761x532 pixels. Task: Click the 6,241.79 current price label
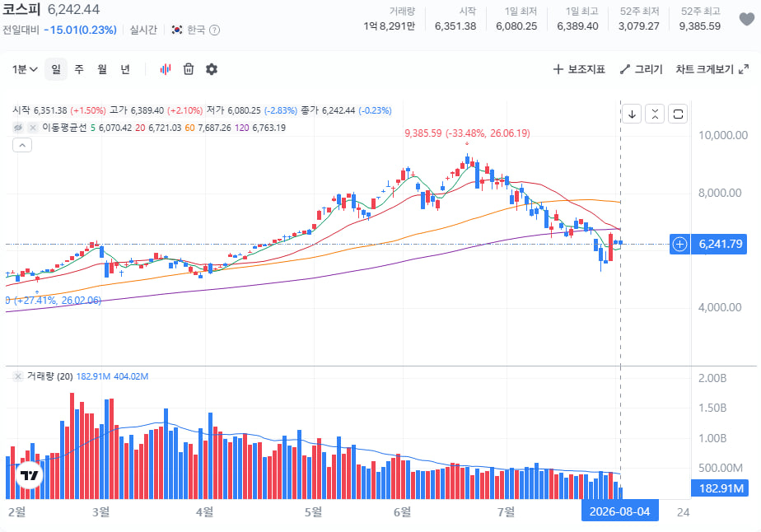pos(720,244)
